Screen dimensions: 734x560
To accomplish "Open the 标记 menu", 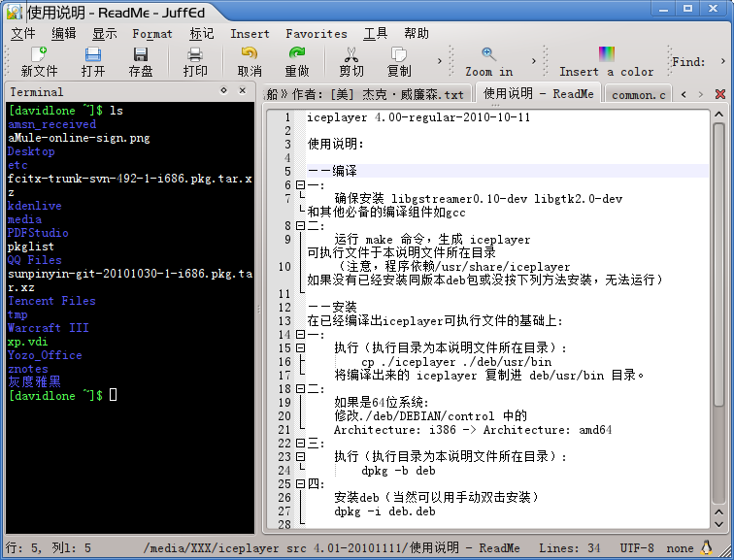I will coord(202,34).
